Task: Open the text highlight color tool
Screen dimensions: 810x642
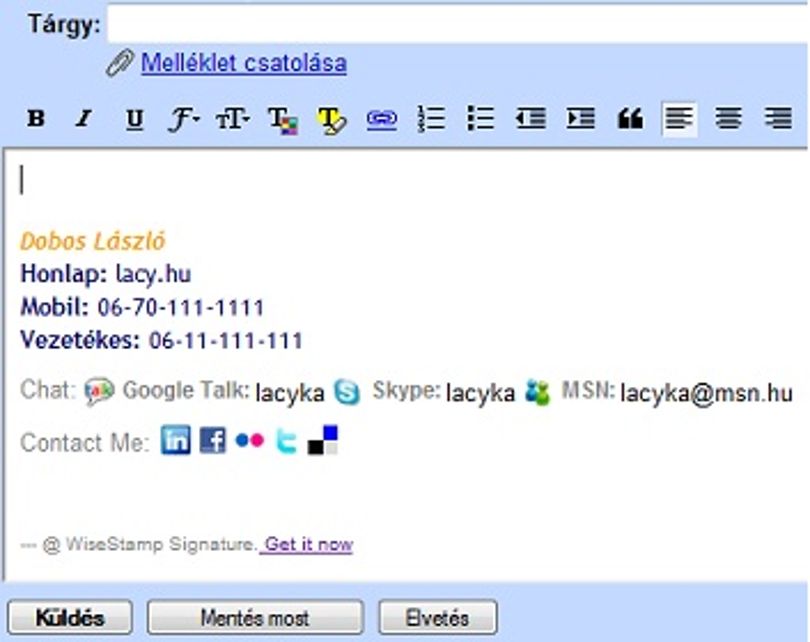Action: coord(331,121)
